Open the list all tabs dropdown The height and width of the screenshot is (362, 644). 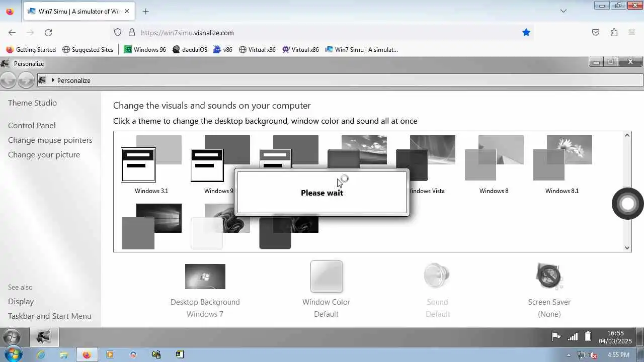click(563, 11)
